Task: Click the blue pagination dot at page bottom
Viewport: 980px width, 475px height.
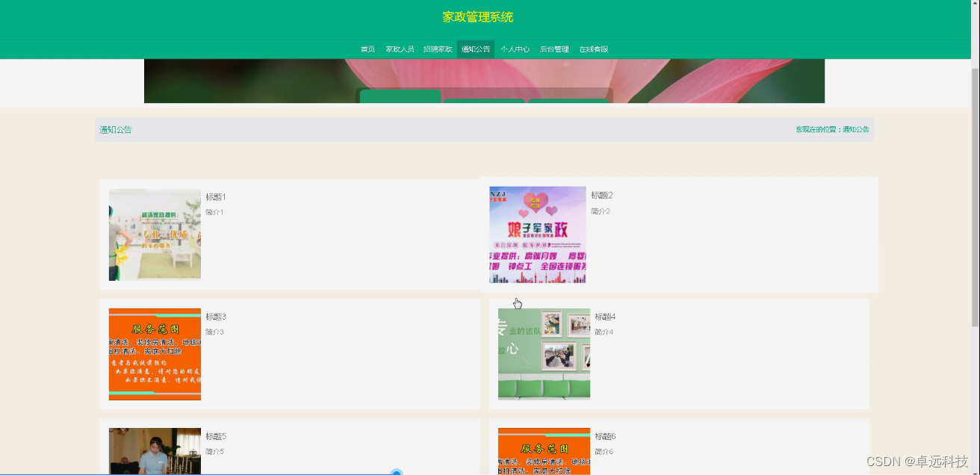Action: (397, 472)
